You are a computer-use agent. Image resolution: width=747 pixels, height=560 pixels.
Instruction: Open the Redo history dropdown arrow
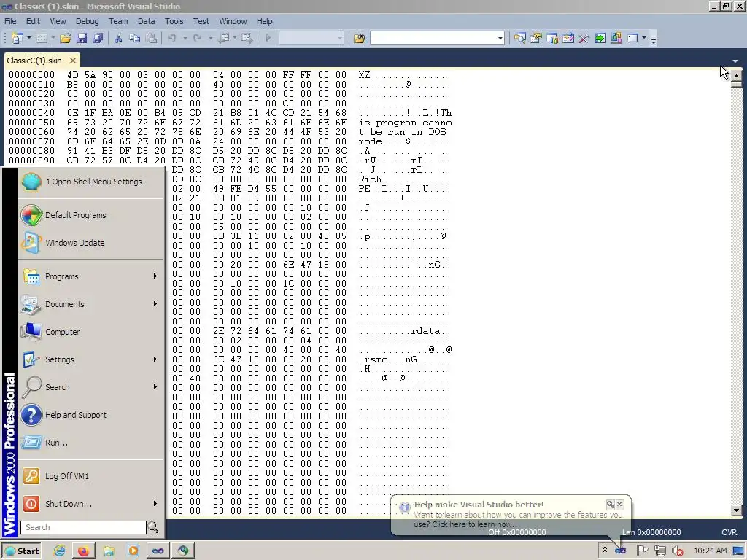click(x=211, y=38)
